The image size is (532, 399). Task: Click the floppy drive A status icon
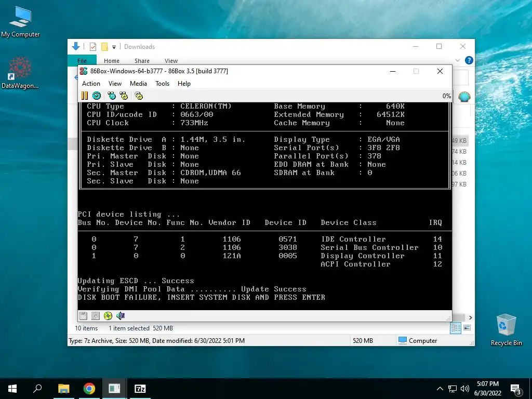[83, 316]
